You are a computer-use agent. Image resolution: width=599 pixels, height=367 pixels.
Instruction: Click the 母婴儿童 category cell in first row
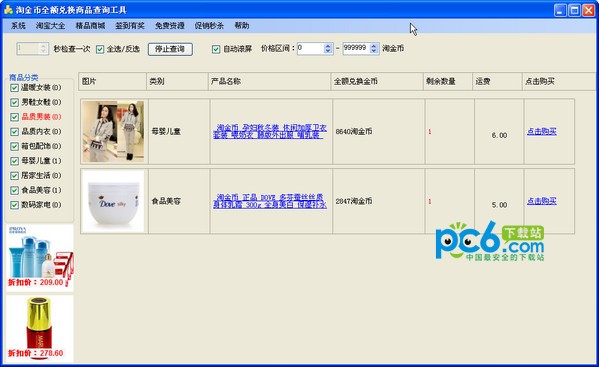179,131
